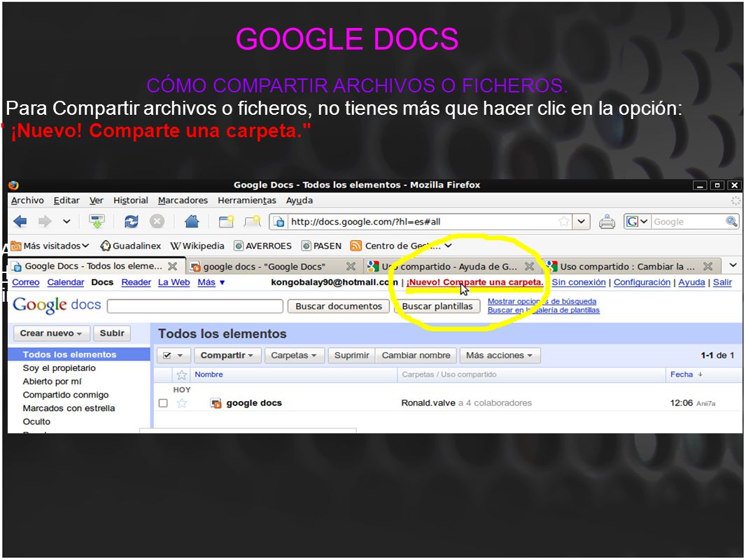Screen dimensions: 746x560
Task: Click the Salir link
Action: coord(722,282)
